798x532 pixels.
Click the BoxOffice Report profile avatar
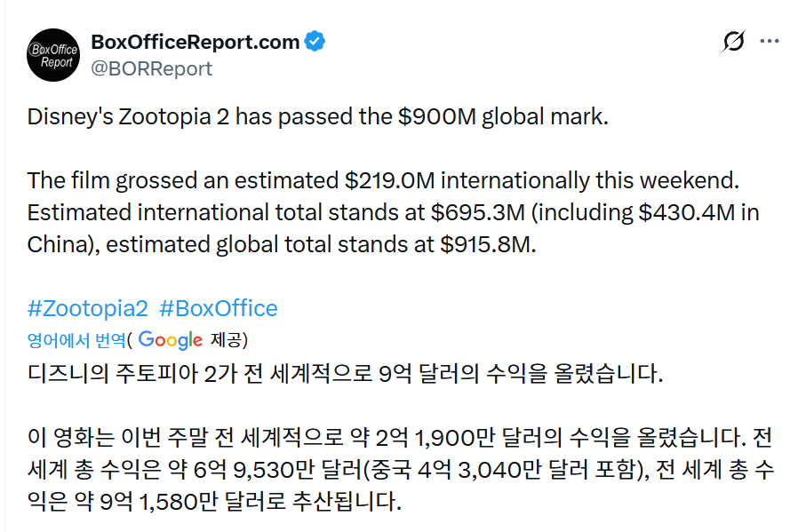(x=54, y=55)
